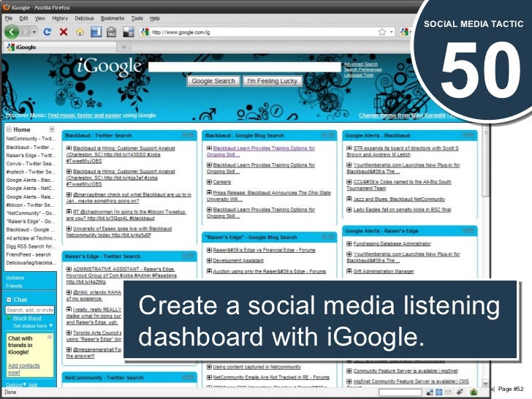The height and width of the screenshot is (399, 532).
Task: Expand the 'Careers' blog entry plus icon
Action: pyautogui.click(x=209, y=182)
